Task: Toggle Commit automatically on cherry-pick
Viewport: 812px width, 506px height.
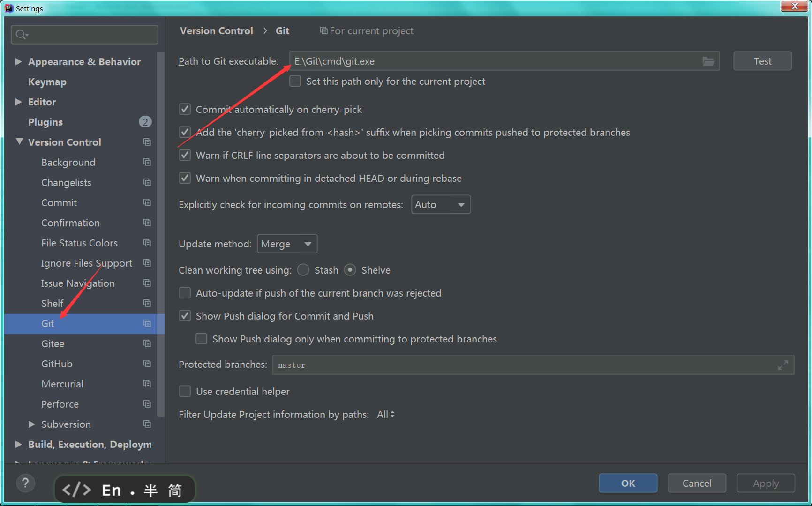Action: coord(185,109)
